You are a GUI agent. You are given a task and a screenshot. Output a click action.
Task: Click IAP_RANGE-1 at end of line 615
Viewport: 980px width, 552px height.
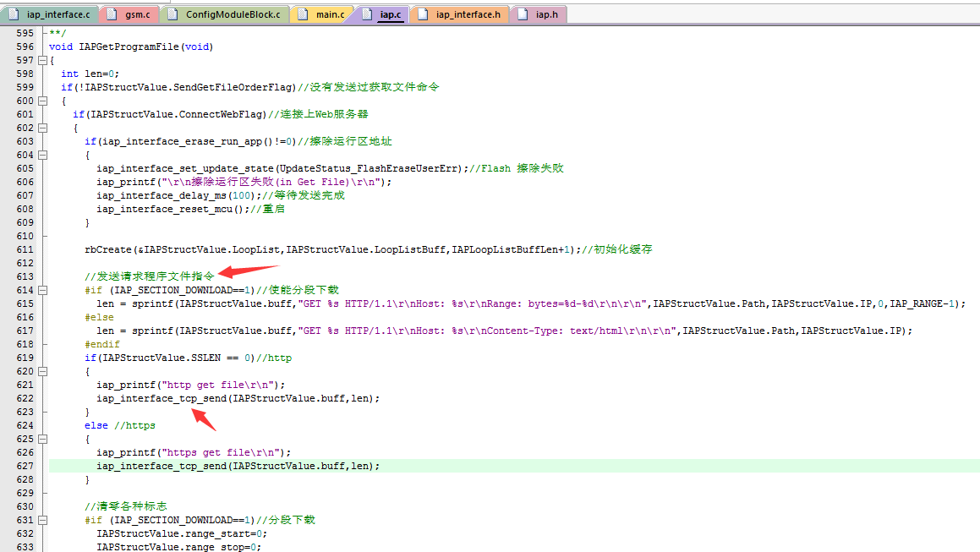point(923,303)
